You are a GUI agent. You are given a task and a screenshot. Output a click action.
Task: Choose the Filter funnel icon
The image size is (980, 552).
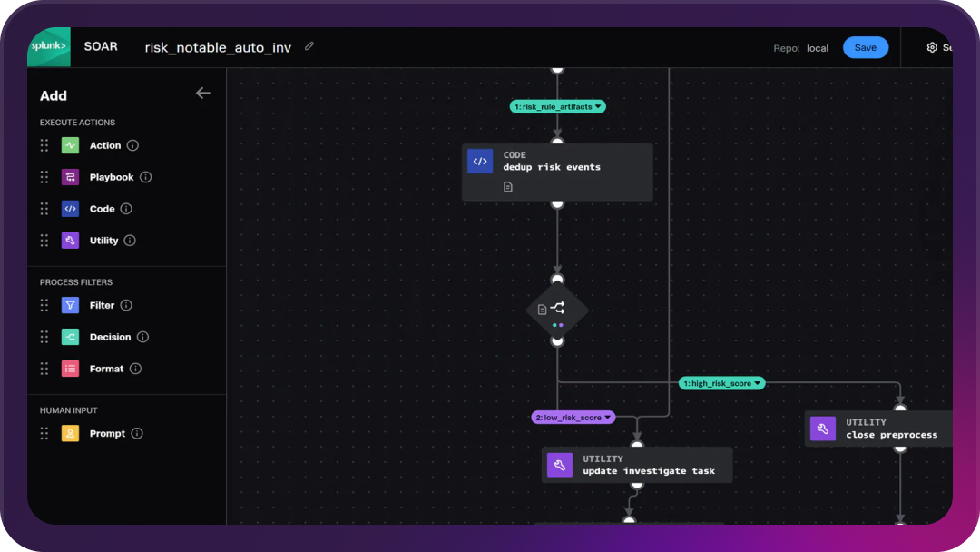click(70, 306)
